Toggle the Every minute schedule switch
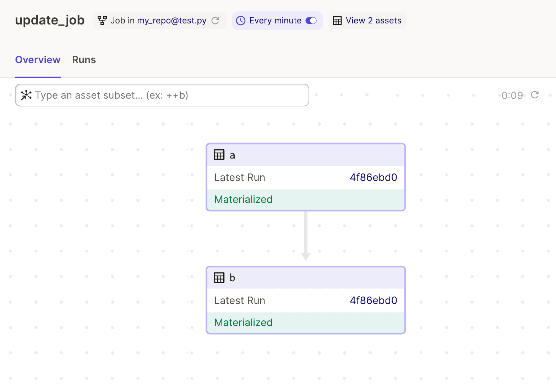 [311, 21]
